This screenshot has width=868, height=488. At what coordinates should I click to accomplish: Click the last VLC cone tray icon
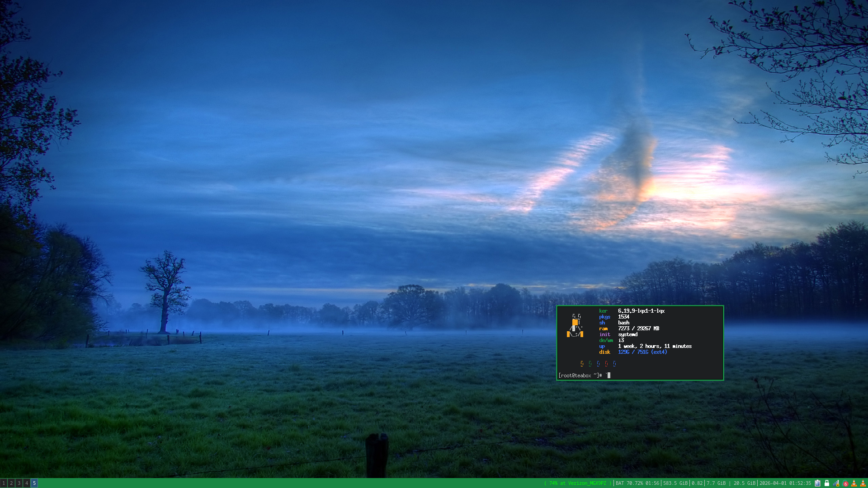point(863,483)
